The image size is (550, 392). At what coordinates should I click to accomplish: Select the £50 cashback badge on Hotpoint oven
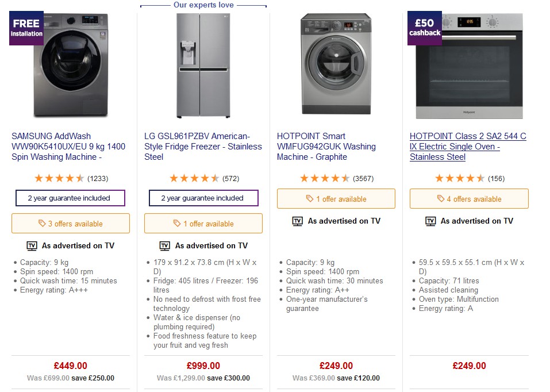coord(424,27)
